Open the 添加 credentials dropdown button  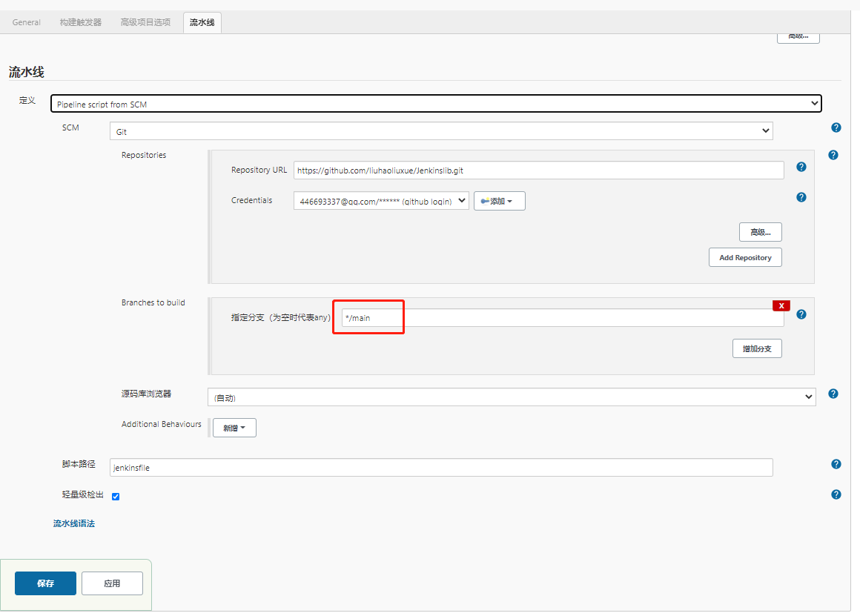pos(499,201)
